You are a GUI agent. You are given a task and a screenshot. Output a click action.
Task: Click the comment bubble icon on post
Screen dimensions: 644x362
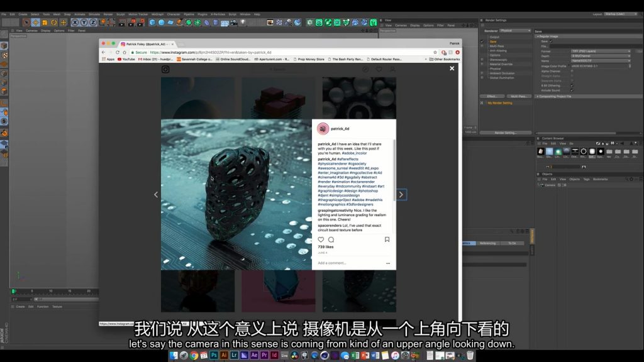[x=331, y=239]
